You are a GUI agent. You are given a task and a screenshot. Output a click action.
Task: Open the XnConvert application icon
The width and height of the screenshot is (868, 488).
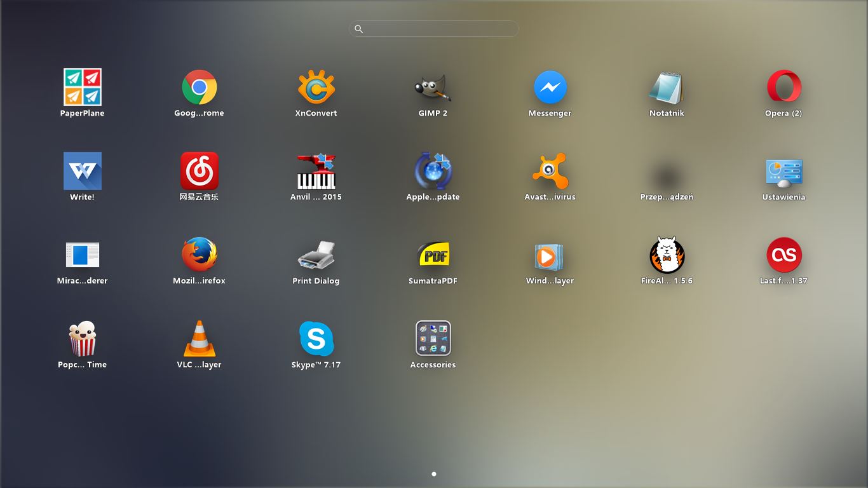point(316,87)
